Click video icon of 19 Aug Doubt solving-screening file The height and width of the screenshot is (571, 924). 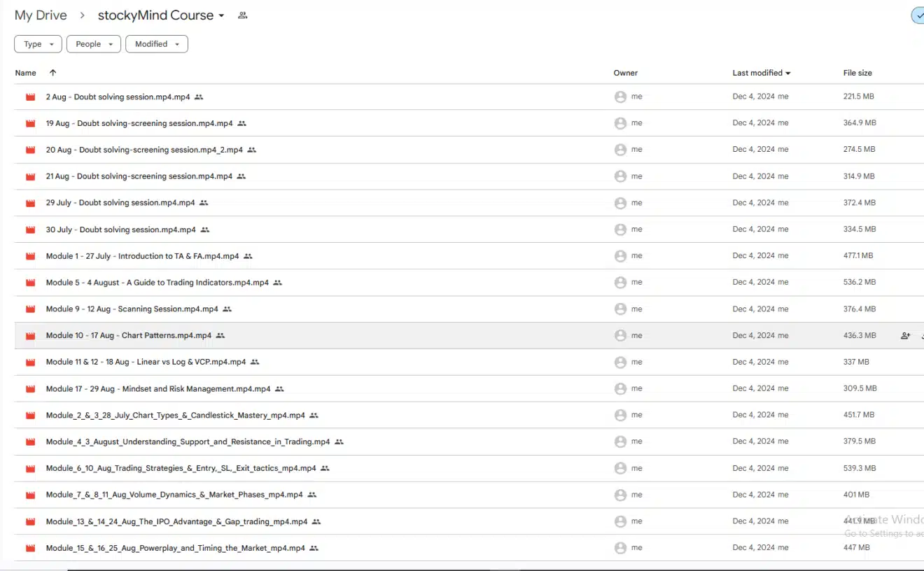coord(30,124)
